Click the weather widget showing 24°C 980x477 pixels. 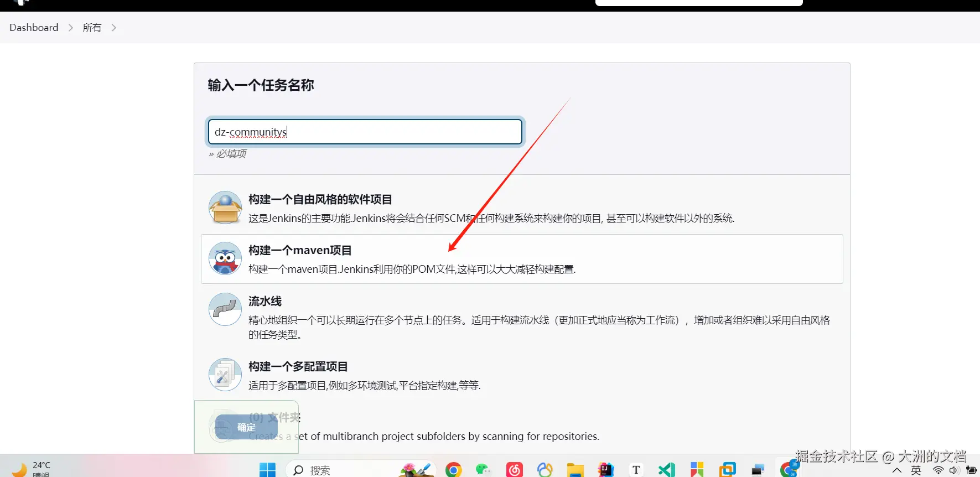[32, 469]
